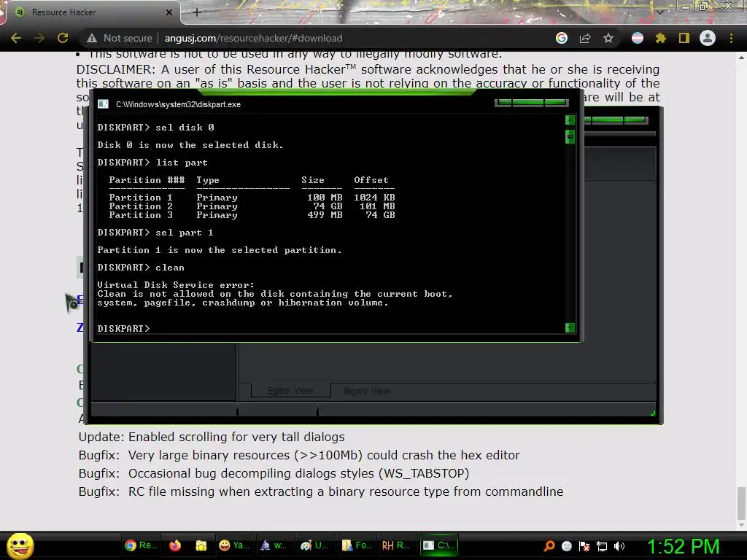747x560 pixels.
Task: Switch to Chrome taskbar button 'Re...'
Action: (141, 545)
